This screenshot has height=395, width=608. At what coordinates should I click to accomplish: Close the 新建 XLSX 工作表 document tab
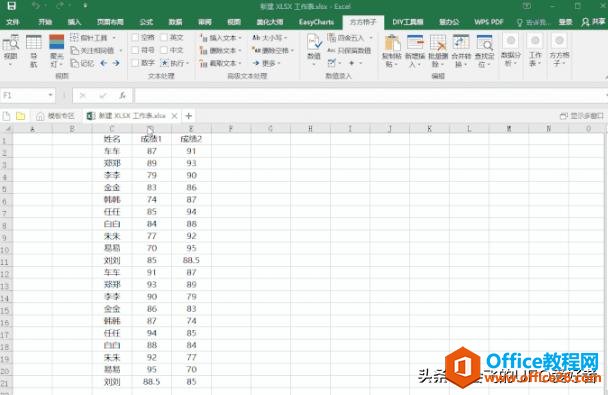(x=174, y=116)
